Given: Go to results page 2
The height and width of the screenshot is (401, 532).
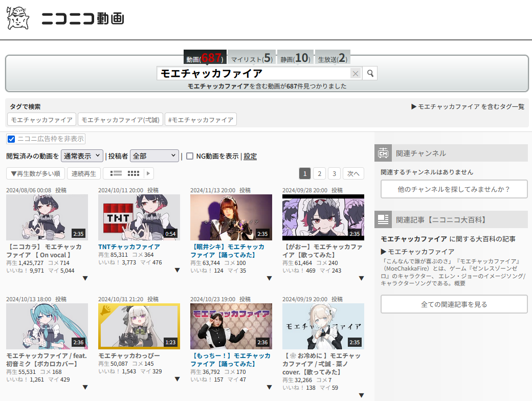Looking at the screenshot, I should pyautogui.click(x=319, y=173).
